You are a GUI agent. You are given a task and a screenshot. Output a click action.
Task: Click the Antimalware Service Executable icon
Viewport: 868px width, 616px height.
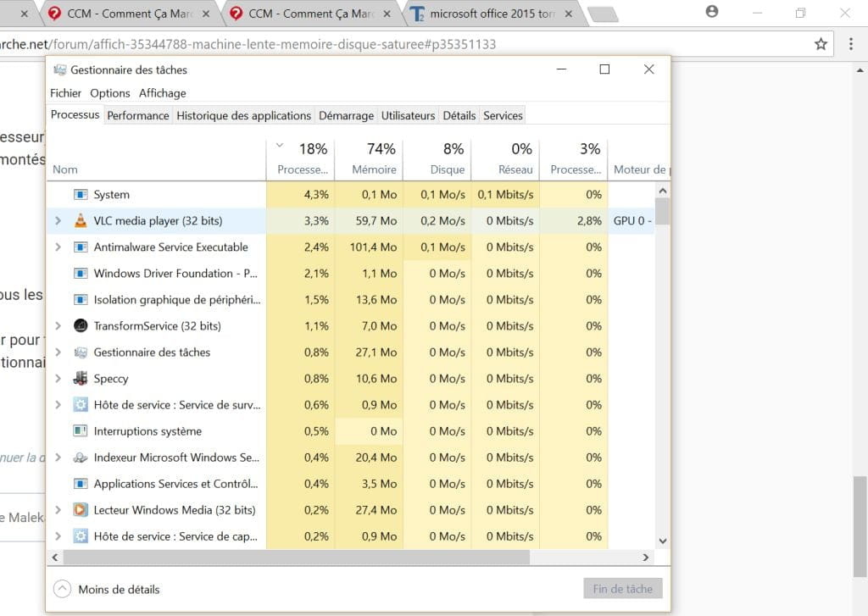[x=81, y=247]
